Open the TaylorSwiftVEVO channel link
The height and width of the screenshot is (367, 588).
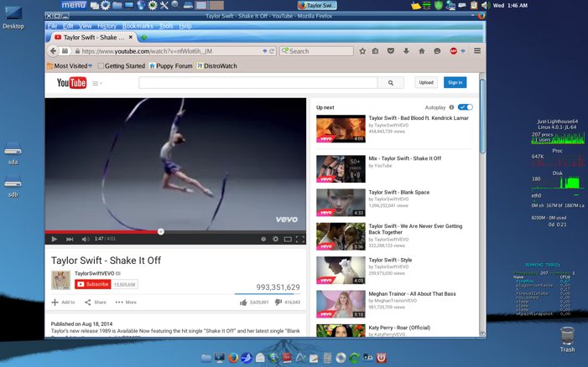(94, 273)
